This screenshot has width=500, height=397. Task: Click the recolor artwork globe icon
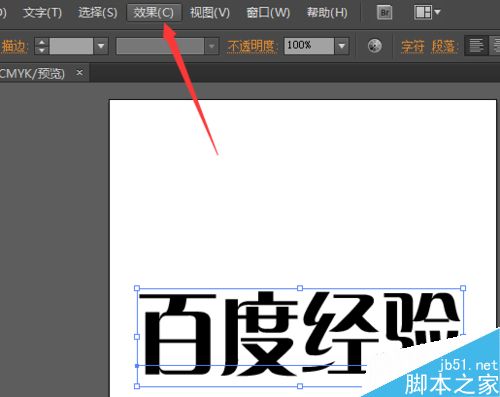point(375,46)
